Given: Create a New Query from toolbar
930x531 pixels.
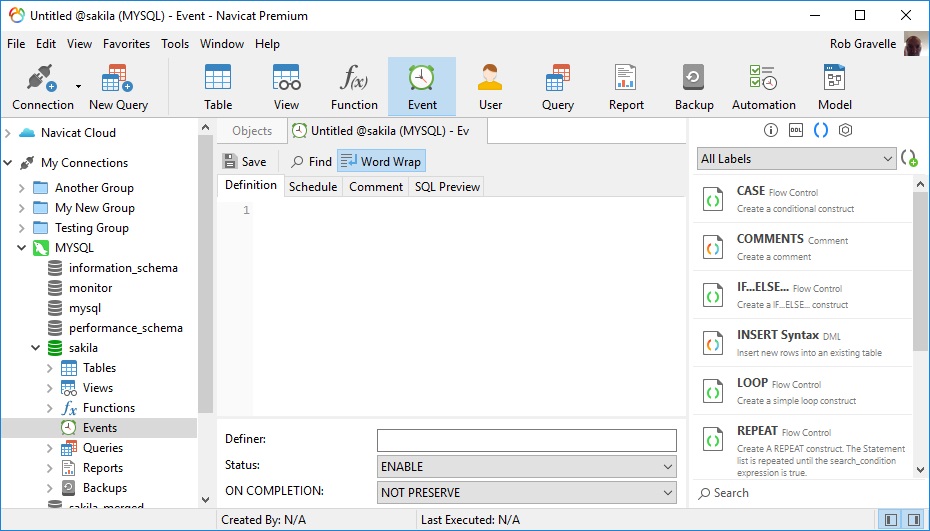Looking at the screenshot, I should click(x=118, y=87).
